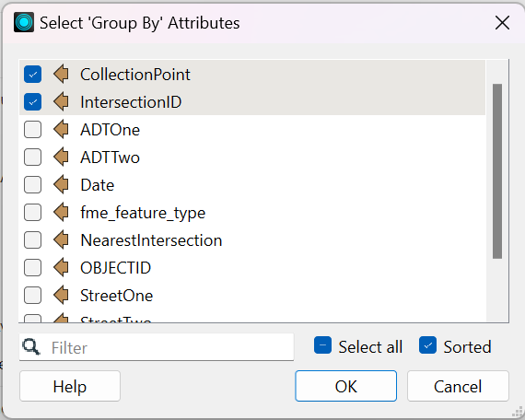Focus the Filter text field

[x=157, y=347]
